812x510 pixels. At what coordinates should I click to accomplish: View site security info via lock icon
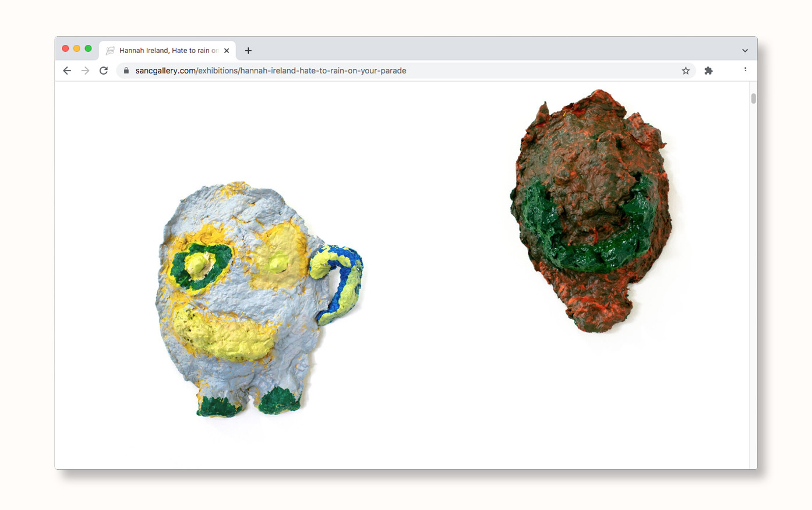[x=126, y=71]
